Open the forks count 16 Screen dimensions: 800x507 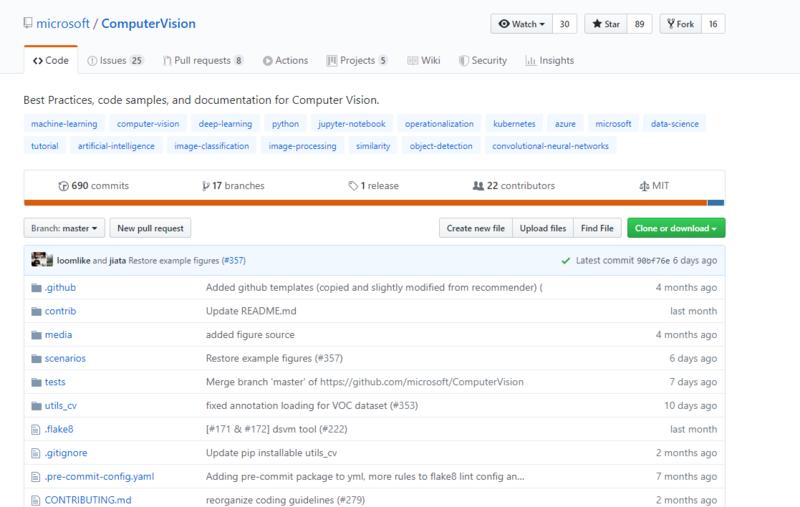pyautogui.click(x=713, y=24)
